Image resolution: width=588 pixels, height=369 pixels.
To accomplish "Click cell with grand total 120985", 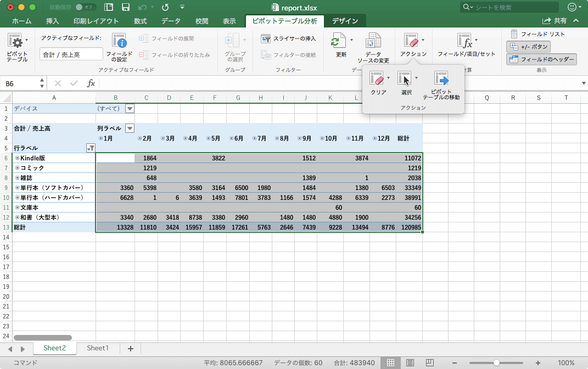I will click(x=409, y=227).
